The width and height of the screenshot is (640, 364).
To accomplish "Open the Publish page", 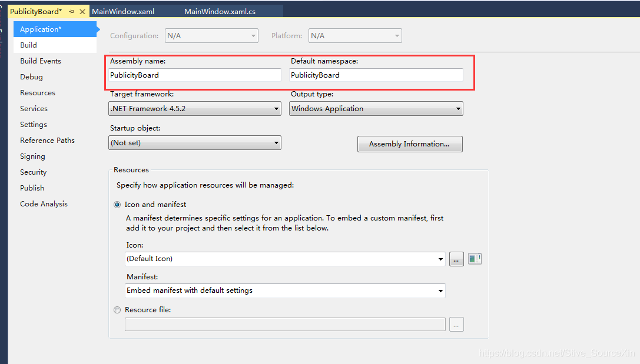I will (x=32, y=188).
